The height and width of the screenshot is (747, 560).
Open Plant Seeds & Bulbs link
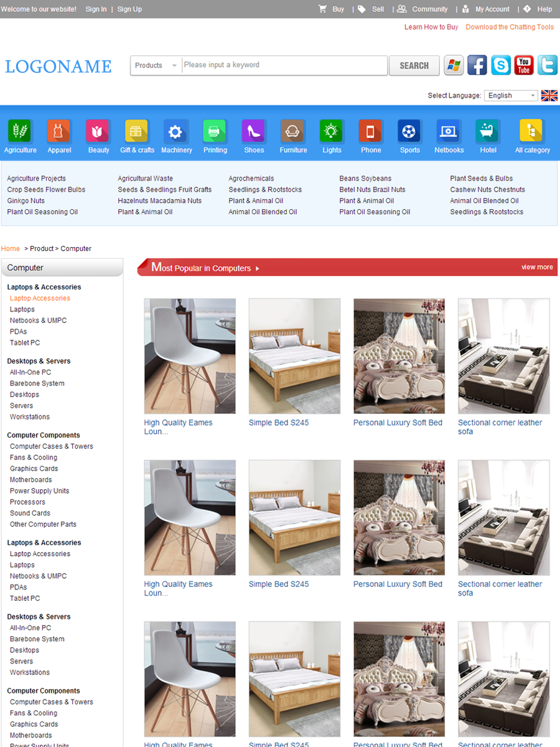481,179
